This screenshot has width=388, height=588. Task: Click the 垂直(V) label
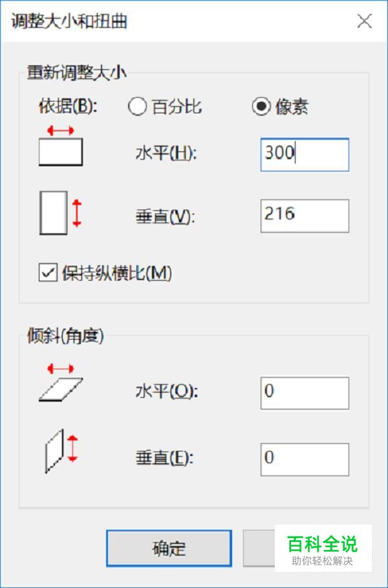(x=166, y=216)
